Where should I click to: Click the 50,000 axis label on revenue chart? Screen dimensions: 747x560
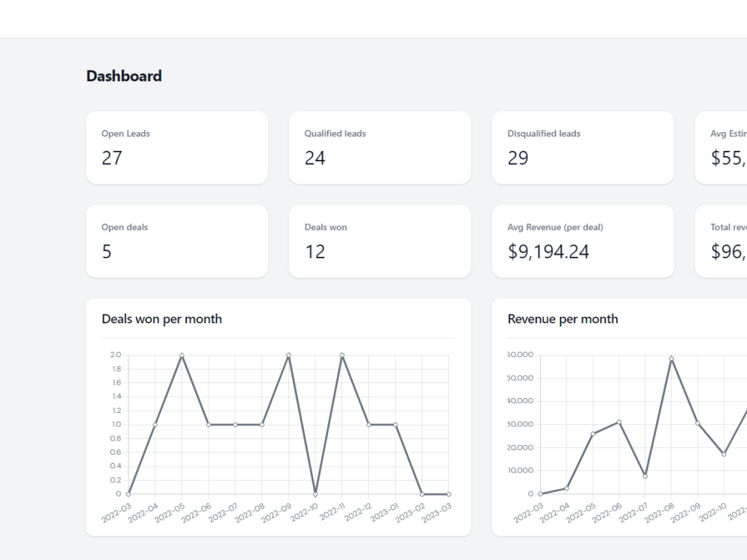pyautogui.click(x=519, y=377)
